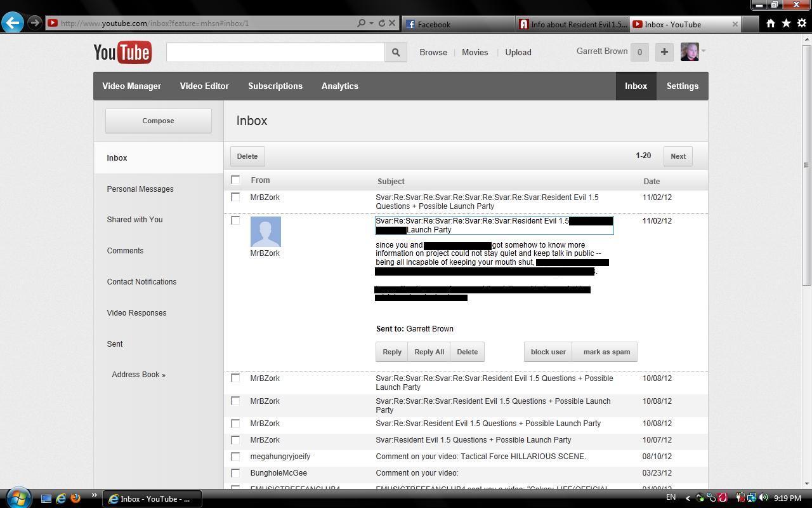This screenshot has height=508, width=812.
Task: Refresh the page with the reload icon
Action: tap(381, 23)
